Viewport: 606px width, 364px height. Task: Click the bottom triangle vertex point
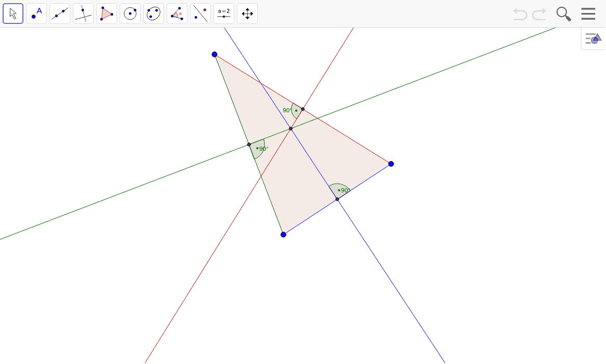283,235
